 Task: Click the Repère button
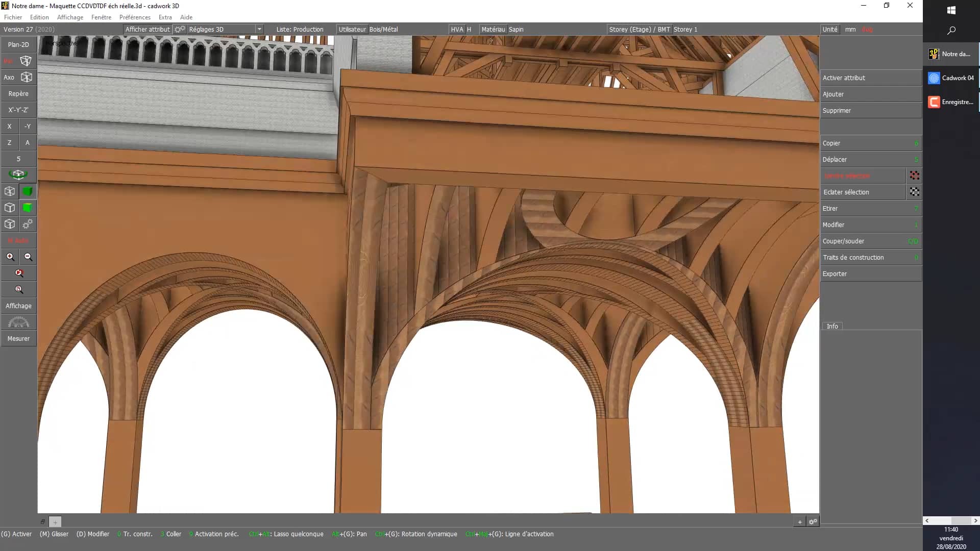(18, 93)
